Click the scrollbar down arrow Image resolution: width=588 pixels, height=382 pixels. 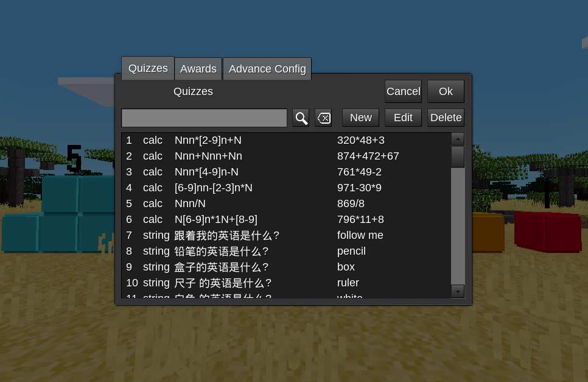pyautogui.click(x=458, y=291)
